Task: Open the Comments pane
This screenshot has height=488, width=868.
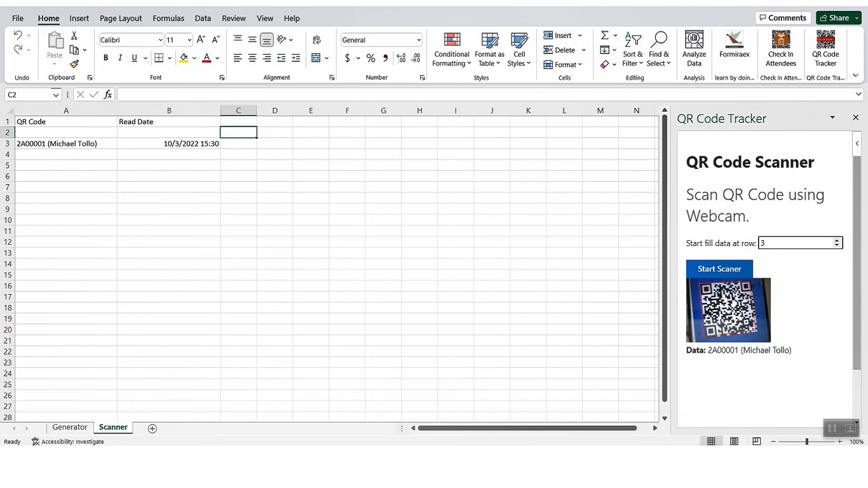Action: (782, 18)
